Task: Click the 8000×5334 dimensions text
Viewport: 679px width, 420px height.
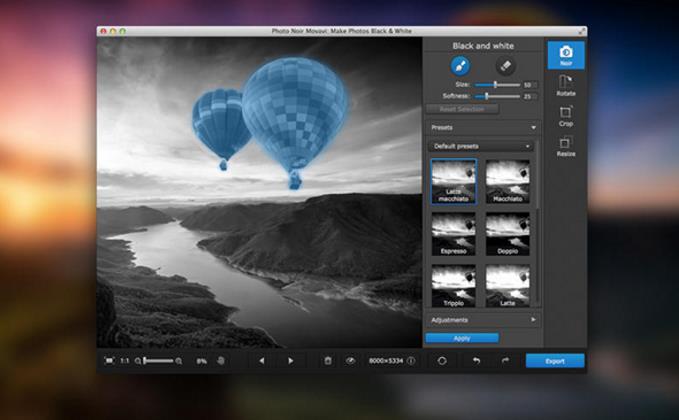Action: [x=386, y=361]
